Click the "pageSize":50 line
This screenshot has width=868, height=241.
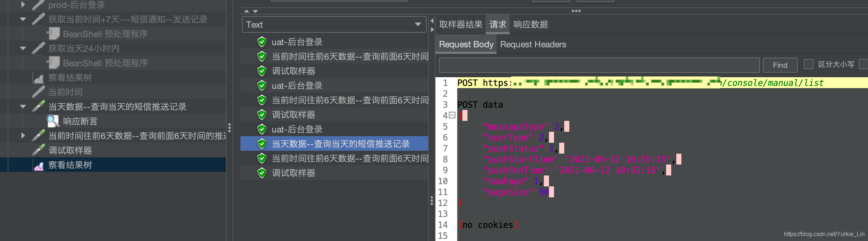point(518,192)
